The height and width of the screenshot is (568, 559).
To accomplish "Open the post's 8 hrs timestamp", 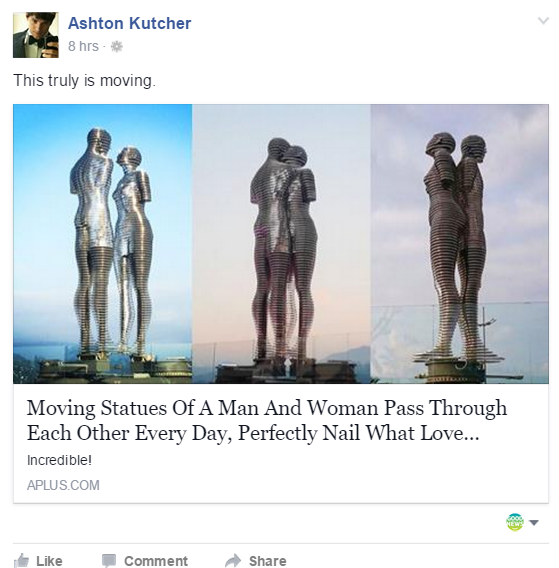I will 83,46.
